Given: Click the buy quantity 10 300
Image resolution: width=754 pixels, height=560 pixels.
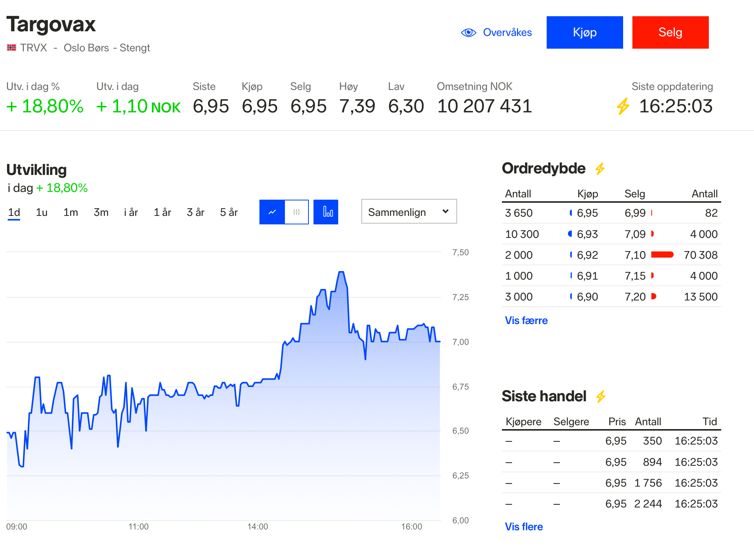Looking at the screenshot, I should (522, 234).
